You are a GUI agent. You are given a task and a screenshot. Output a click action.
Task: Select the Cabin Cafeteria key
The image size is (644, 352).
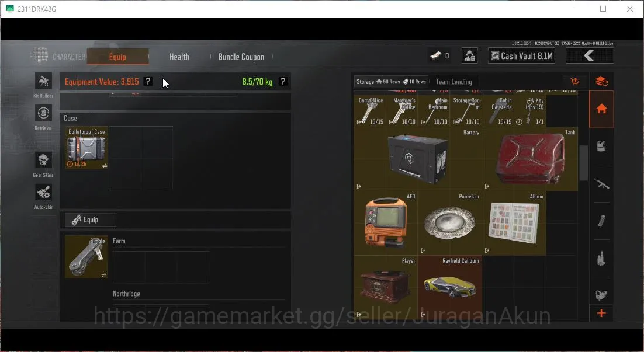(x=498, y=111)
